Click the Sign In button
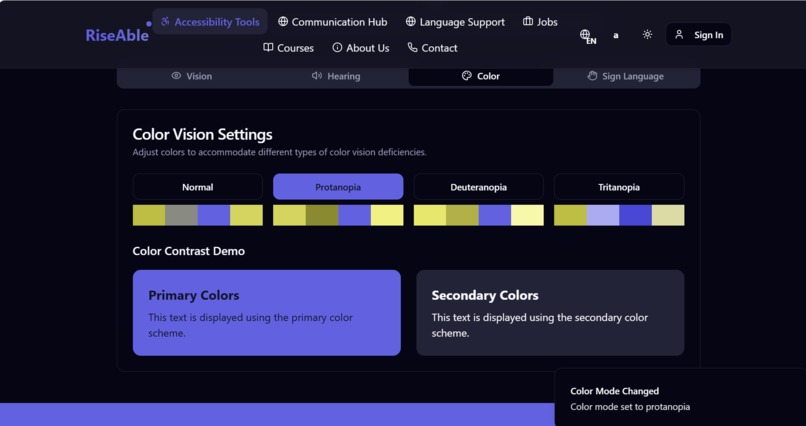The height and width of the screenshot is (426, 806). pos(699,34)
